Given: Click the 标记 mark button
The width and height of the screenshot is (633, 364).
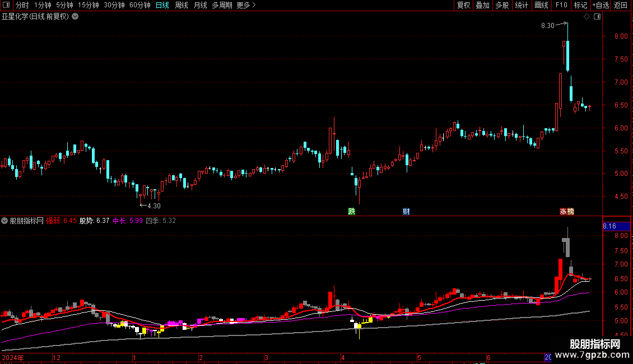Looking at the screenshot, I should [580, 5].
